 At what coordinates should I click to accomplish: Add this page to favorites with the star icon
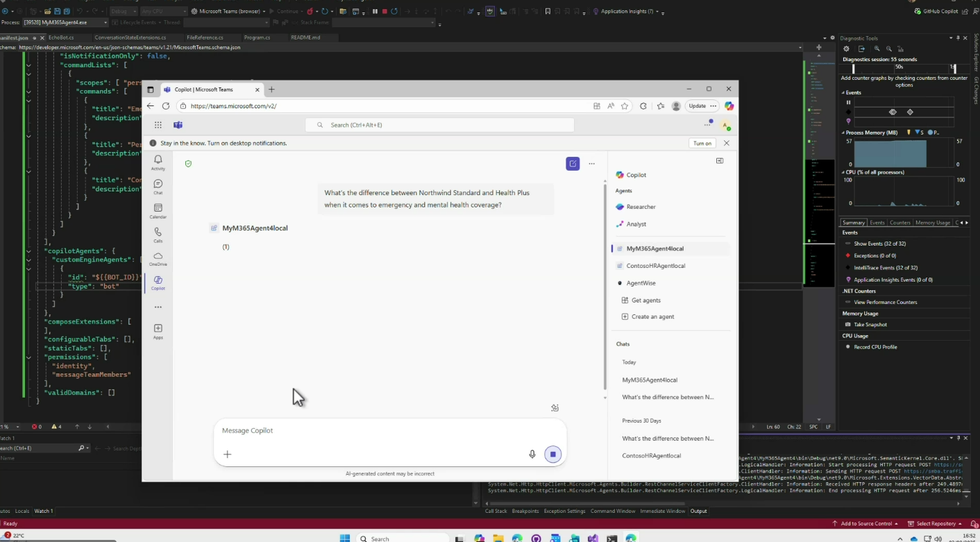625,106
